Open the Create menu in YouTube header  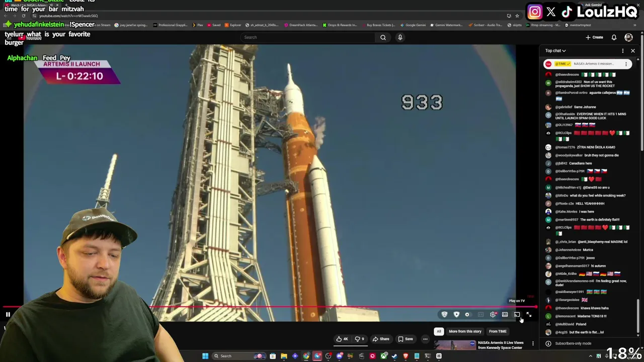(594, 37)
